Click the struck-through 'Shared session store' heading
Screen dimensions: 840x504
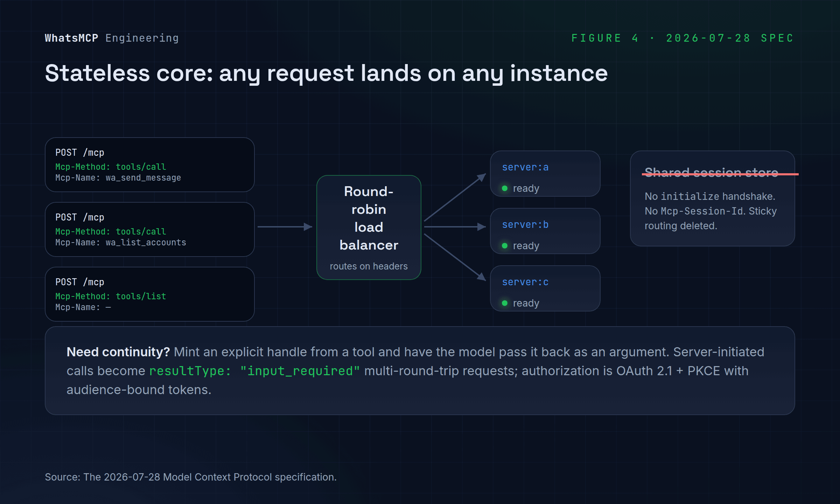point(712,173)
